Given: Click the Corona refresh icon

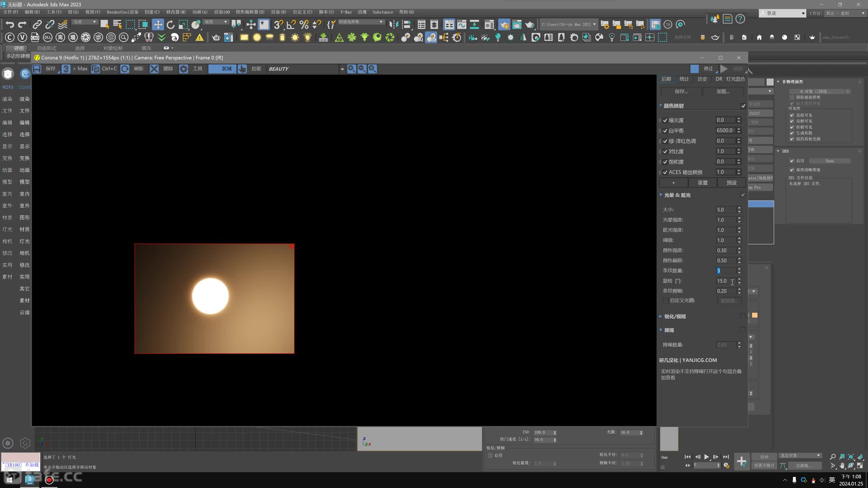Looking at the screenshot, I should point(125,69).
